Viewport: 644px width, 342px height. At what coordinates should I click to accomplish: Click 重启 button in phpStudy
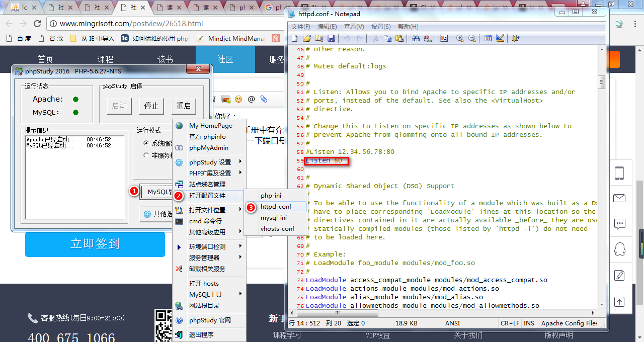(184, 106)
